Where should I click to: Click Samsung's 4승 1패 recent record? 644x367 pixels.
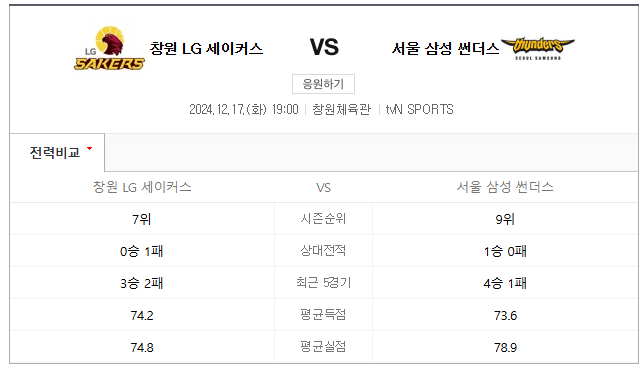click(505, 283)
